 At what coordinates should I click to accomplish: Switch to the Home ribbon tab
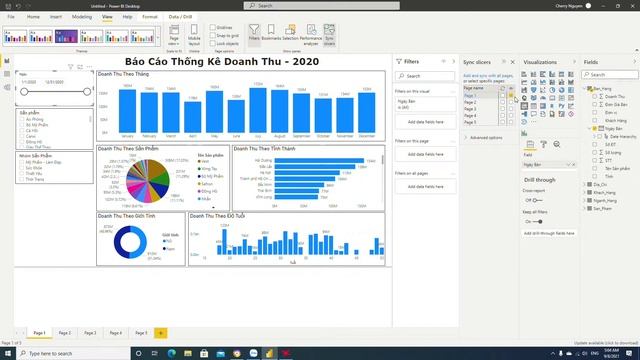33,17
